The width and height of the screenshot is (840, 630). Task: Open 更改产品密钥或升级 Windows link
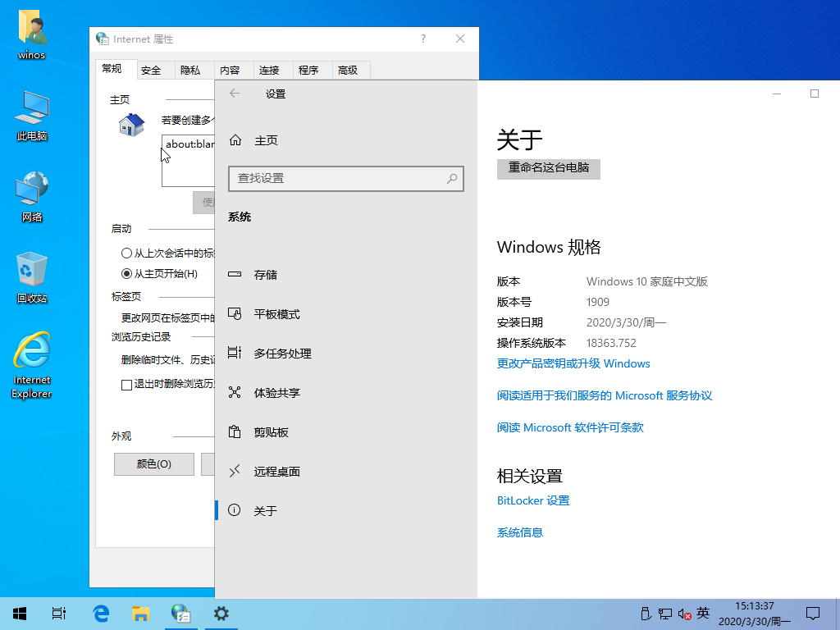[x=573, y=363]
